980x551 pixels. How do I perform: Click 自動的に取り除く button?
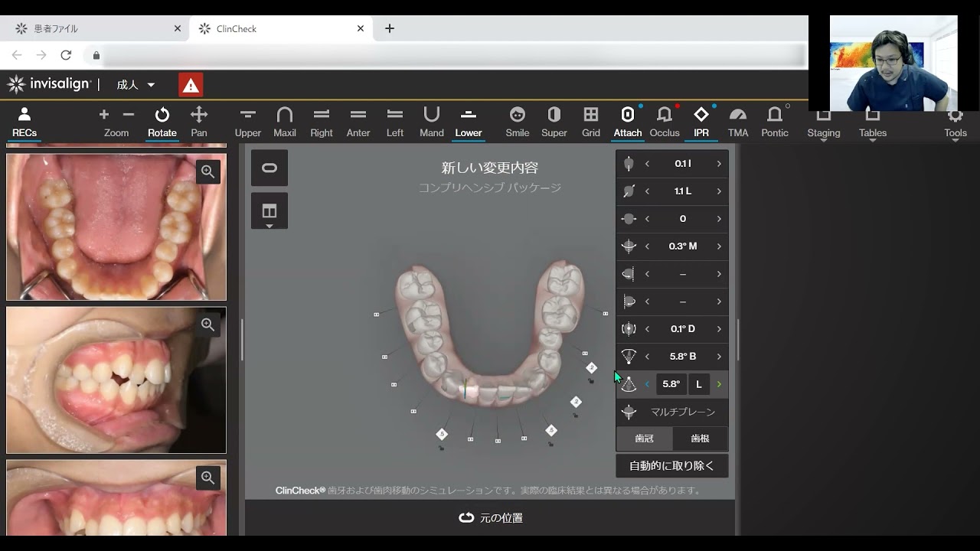click(x=672, y=465)
